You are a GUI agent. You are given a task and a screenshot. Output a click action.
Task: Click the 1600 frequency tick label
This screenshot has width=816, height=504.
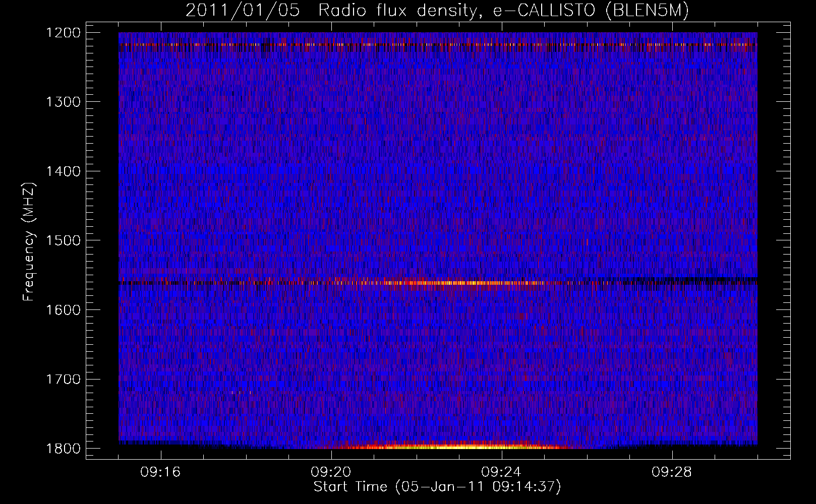(64, 310)
